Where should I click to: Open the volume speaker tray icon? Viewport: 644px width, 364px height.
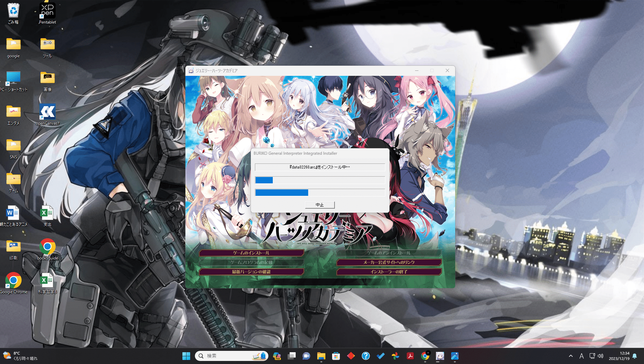point(601,356)
